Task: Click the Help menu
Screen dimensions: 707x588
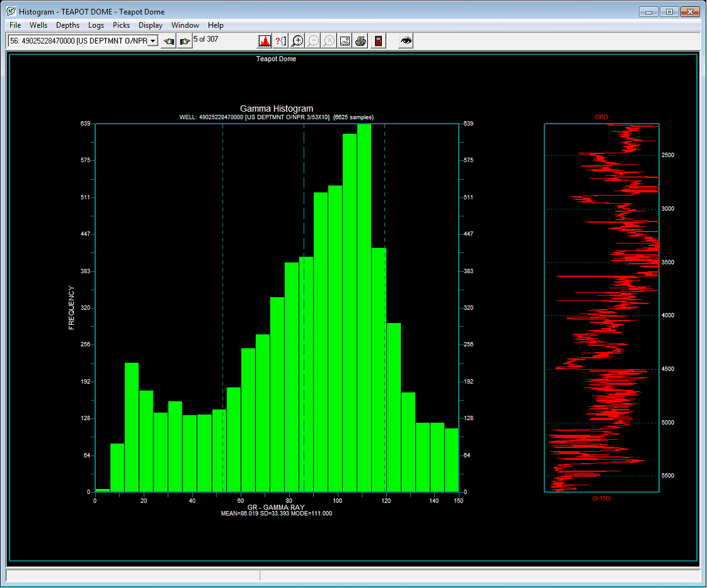Action: 215,25
